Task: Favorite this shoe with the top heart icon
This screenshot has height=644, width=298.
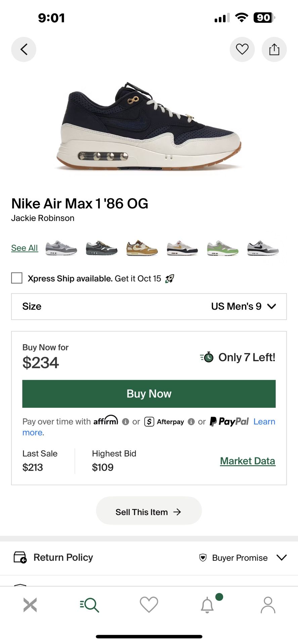Action: pyautogui.click(x=242, y=49)
